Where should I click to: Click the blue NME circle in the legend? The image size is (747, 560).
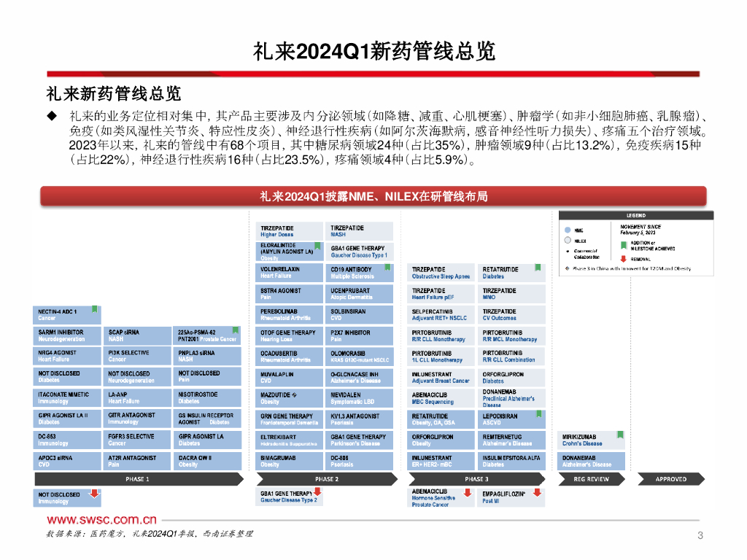coord(568,230)
